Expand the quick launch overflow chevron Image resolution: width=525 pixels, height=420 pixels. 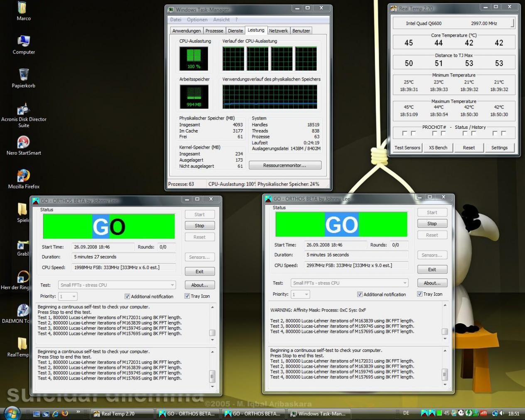tap(78, 412)
